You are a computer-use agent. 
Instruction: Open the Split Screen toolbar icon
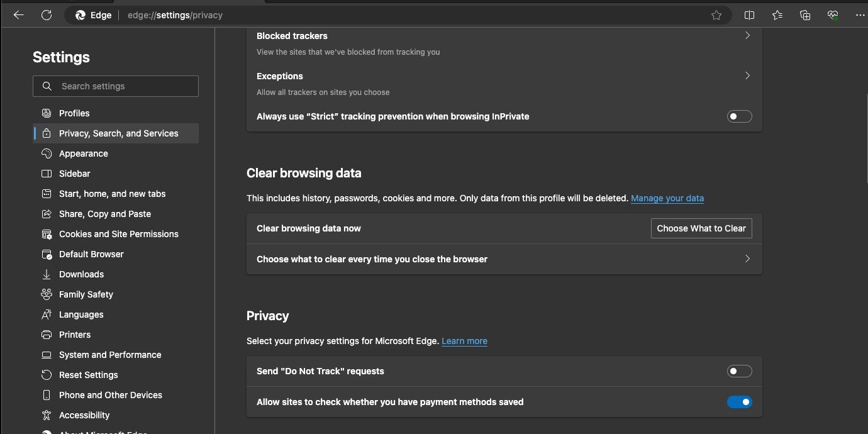click(x=749, y=14)
